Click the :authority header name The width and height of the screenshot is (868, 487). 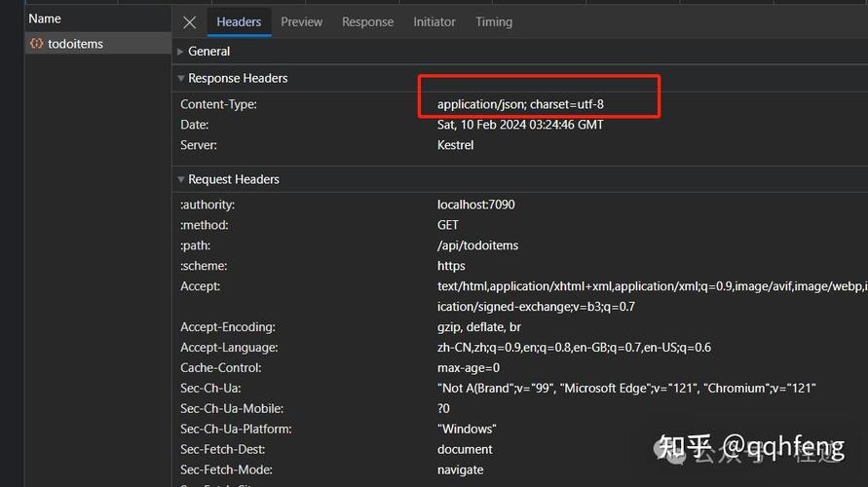(x=208, y=205)
